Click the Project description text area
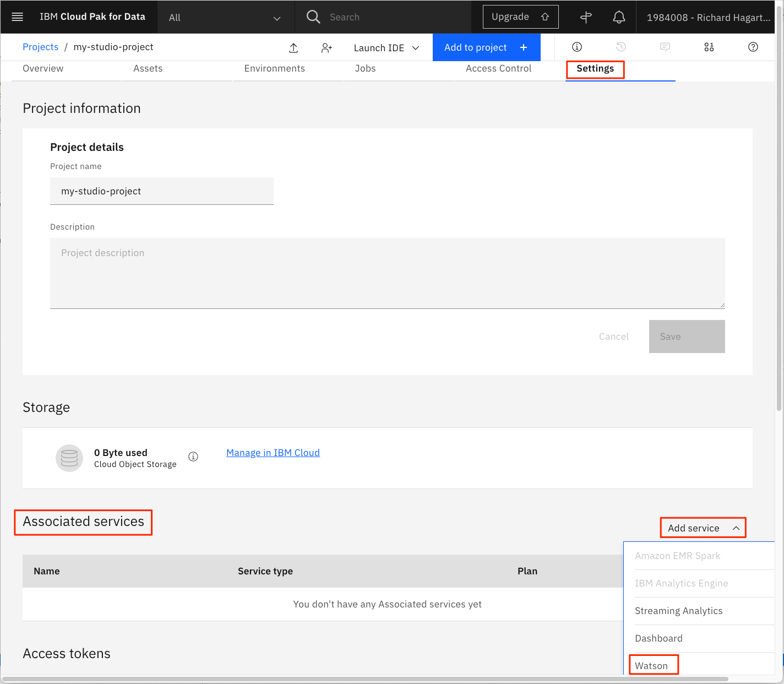Image resolution: width=784 pixels, height=684 pixels. click(388, 273)
